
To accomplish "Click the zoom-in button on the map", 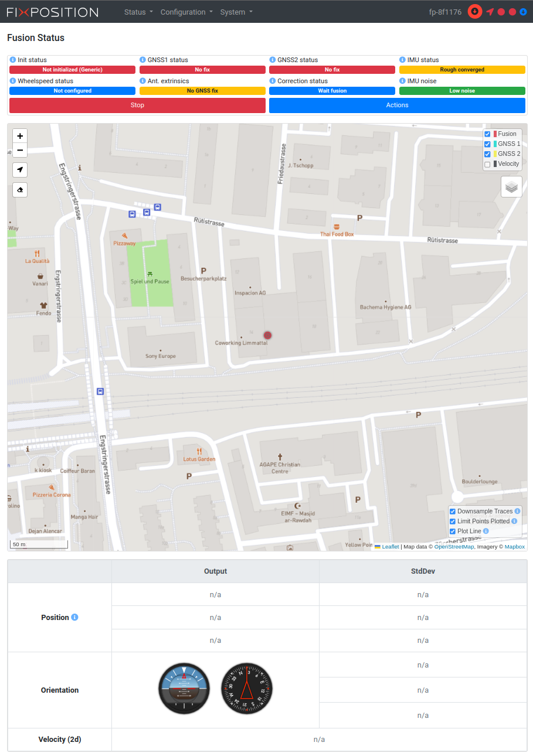I will [20, 135].
